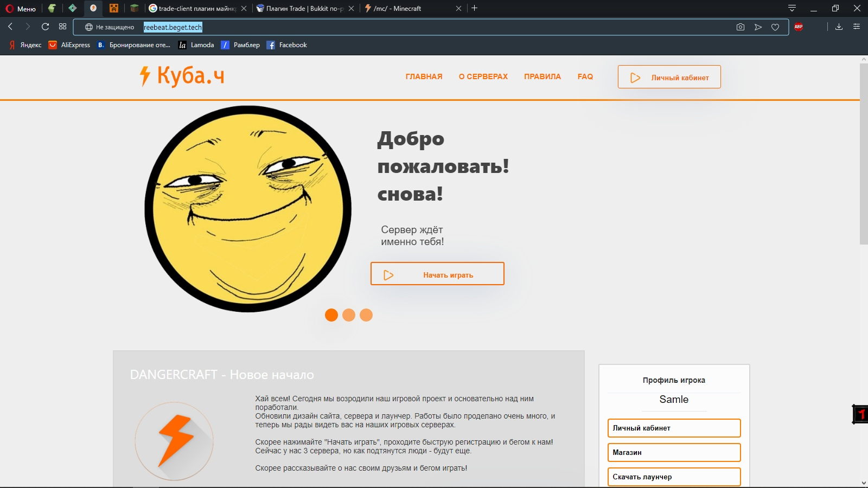This screenshot has height=488, width=868.
Task: Open the Speed Dial start page grid
Action: click(x=63, y=27)
